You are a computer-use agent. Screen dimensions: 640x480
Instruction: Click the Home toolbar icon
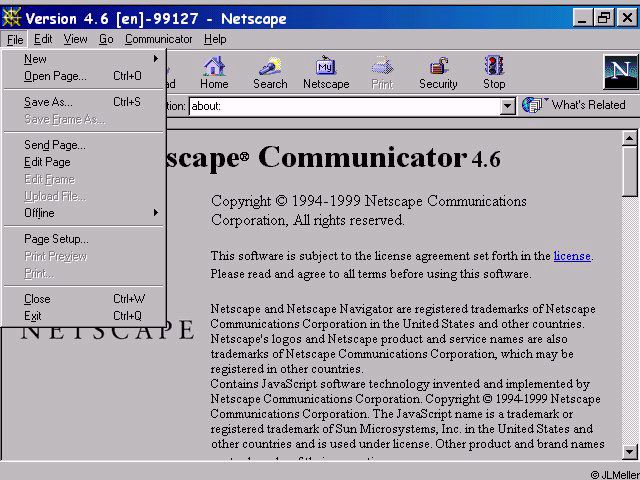pyautogui.click(x=214, y=67)
